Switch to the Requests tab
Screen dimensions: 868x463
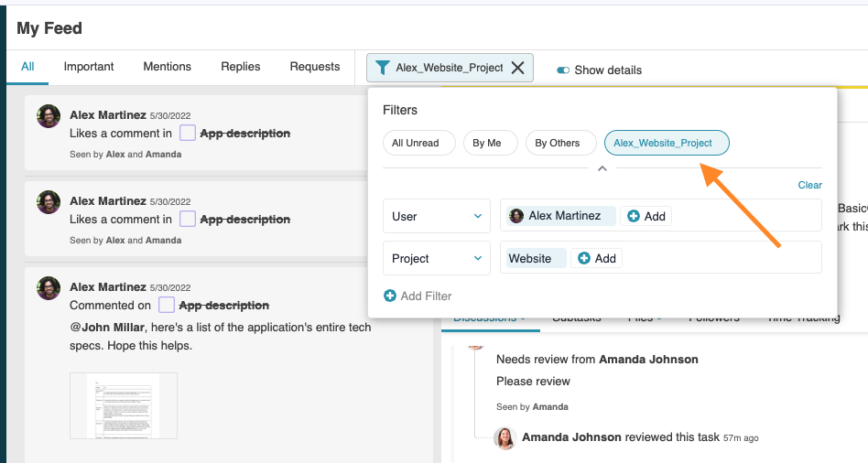coord(314,67)
